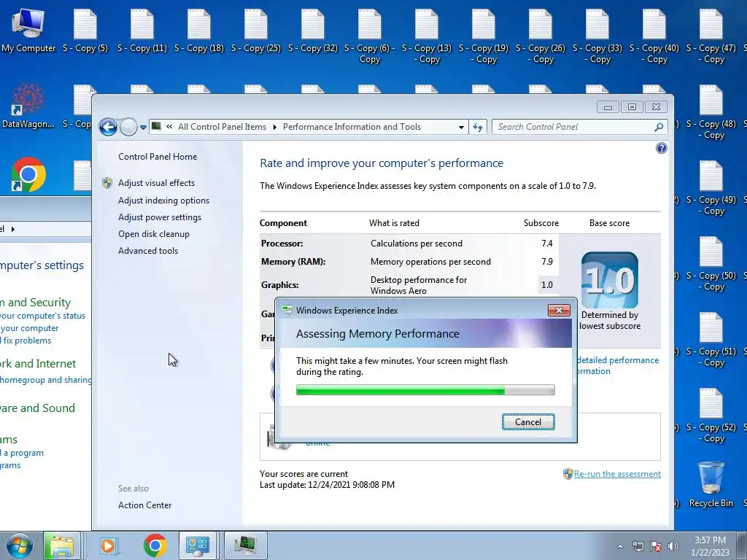This screenshot has width=747, height=560.
Task: Click Re-run the assessment link
Action: [x=617, y=474]
